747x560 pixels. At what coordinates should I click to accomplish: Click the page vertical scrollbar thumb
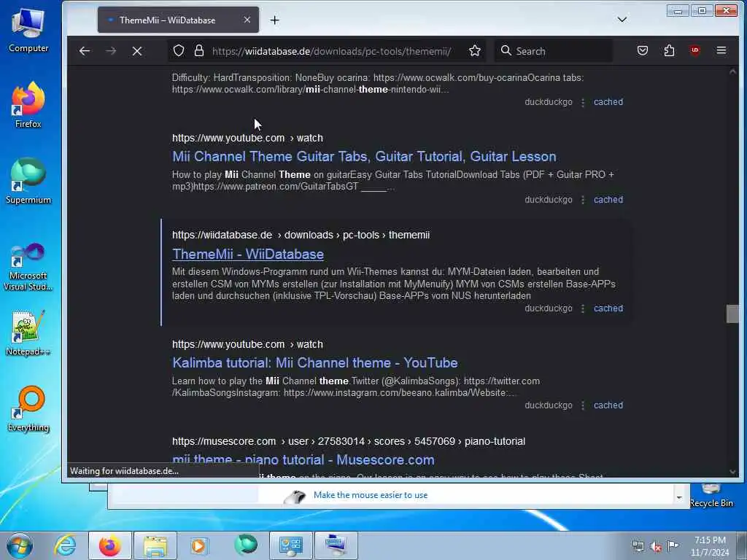click(732, 314)
